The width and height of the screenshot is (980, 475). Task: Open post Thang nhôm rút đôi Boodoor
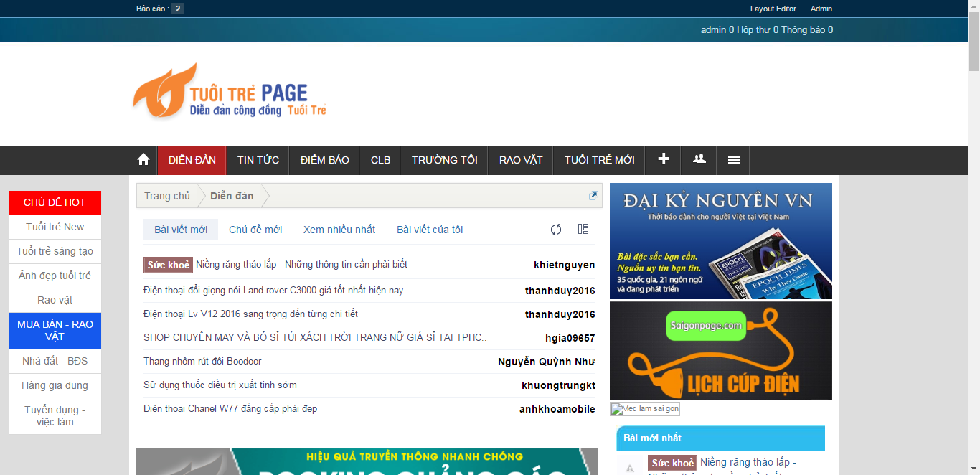(202, 362)
